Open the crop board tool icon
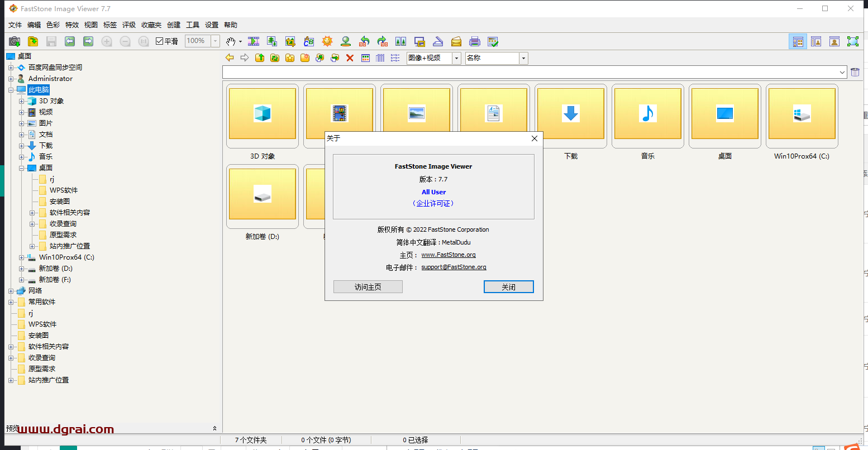The height and width of the screenshot is (450, 868). point(290,41)
